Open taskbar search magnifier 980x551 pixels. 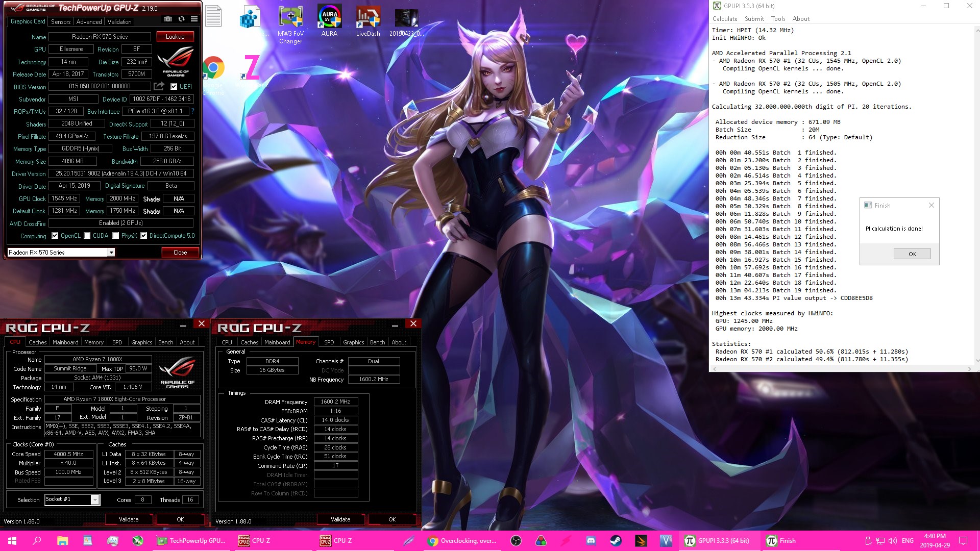[x=37, y=541]
